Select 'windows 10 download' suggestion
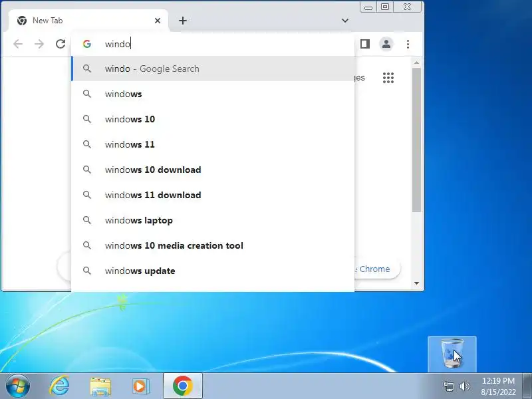Viewport: 532px width, 399px height. pyautogui.click(x=213, y=170)
